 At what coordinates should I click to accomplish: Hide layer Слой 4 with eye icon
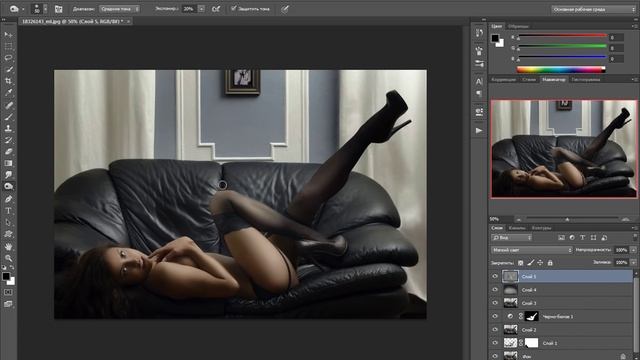click(x=495, y=290)
